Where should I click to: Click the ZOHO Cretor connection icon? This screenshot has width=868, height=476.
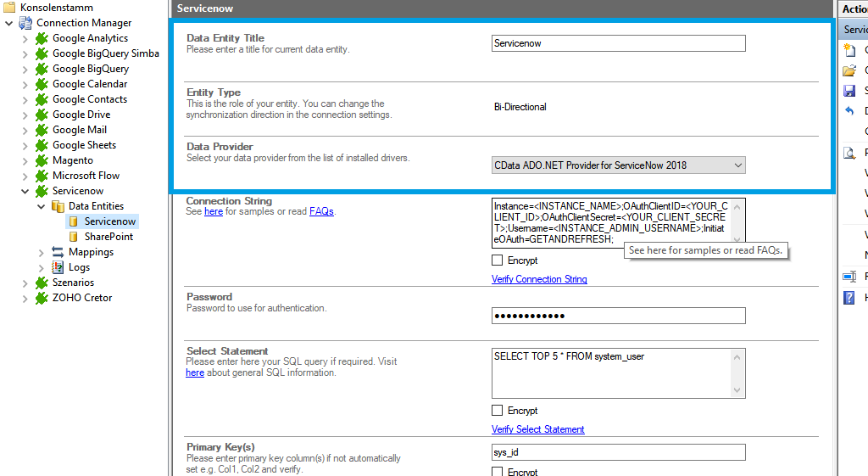click(42, 298)
